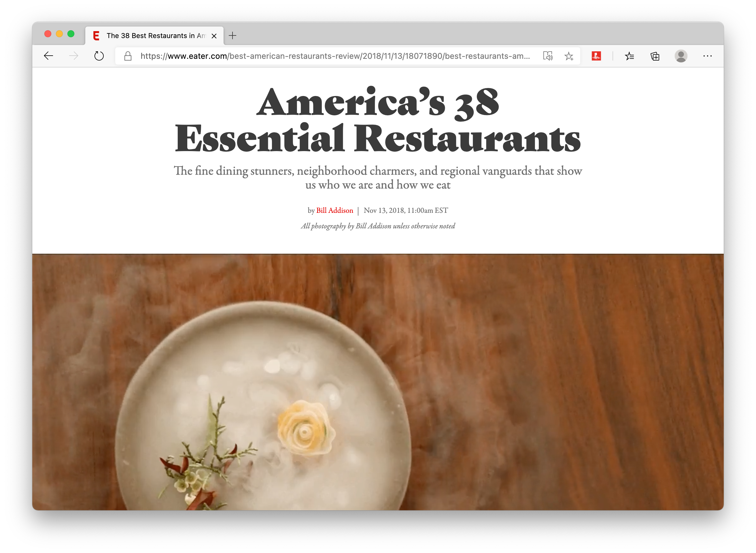
Task: Open the Bill Addison author link
Action: pyautogui.click(x=334, y=210)
